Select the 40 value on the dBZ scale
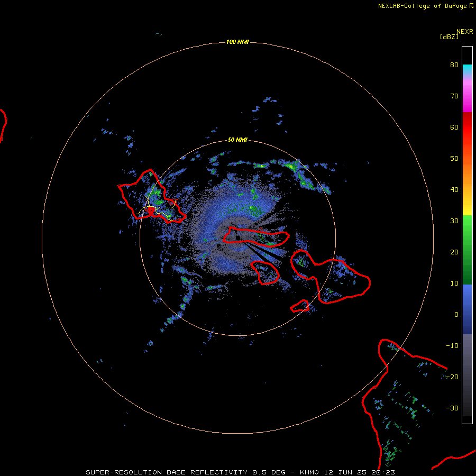 point(454,190)
